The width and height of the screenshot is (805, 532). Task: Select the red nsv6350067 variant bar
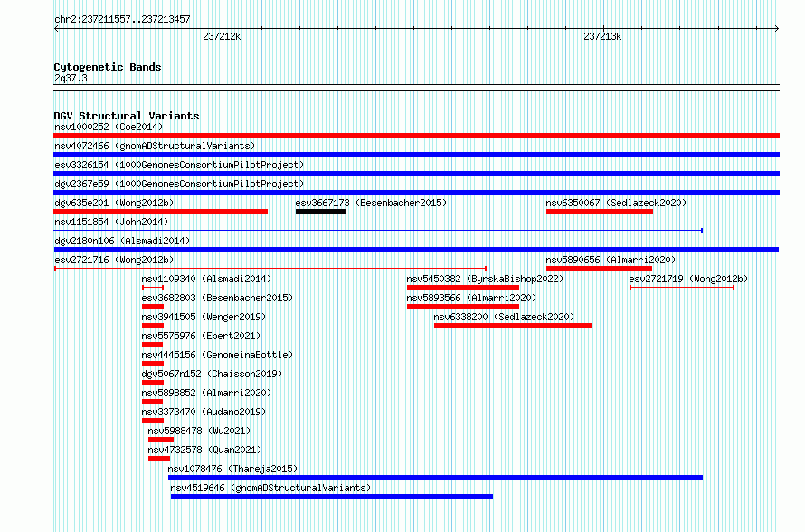tap(600, 212)
